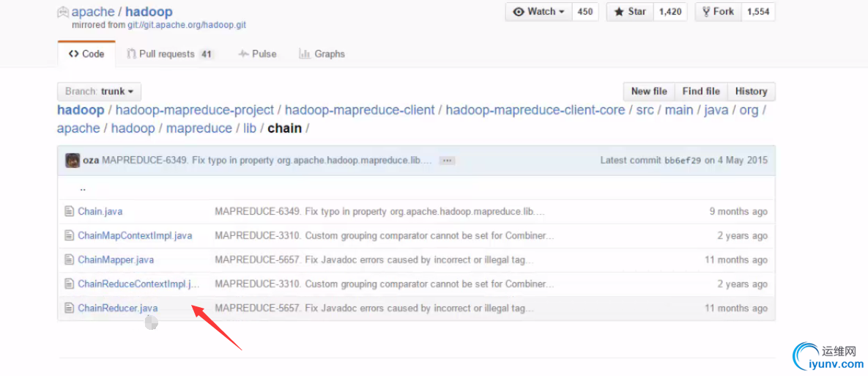Open the Branch: trunk dropdown
Image resolution: width=868 pixels, height=376 pixels.
click(x=99, y=92)
